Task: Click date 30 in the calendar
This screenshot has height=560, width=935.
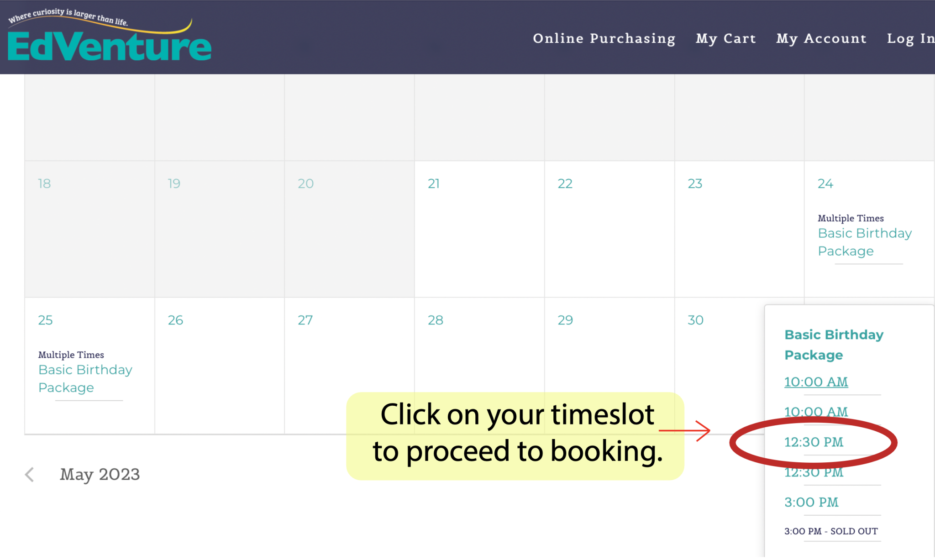Action: click(x=695, y=320)
